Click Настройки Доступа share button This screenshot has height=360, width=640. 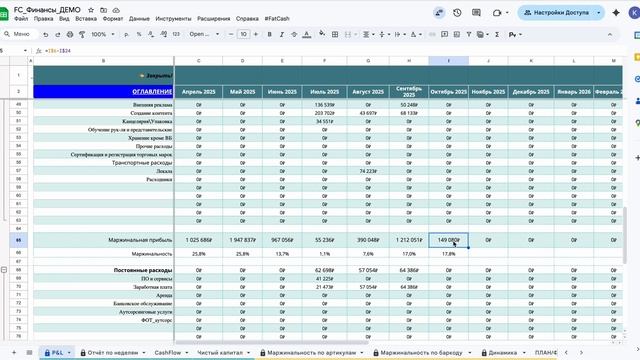point(556,13)
